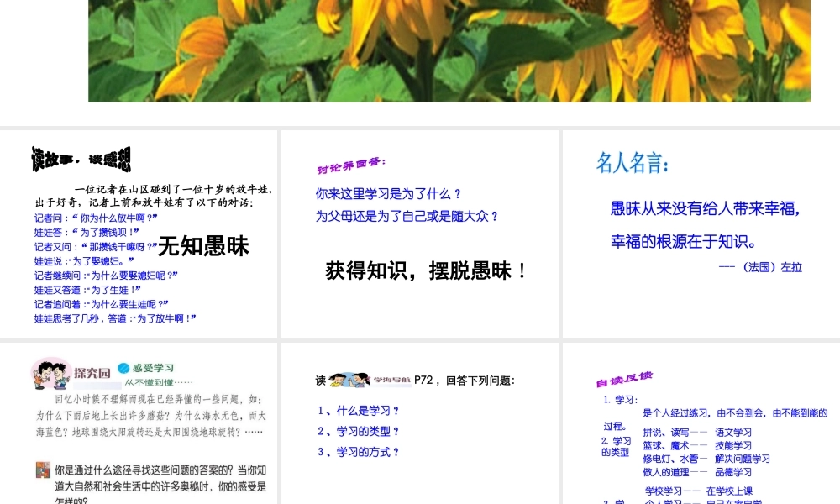
Task: Click the label 2. 学习的类型
Action: point(616,447)
